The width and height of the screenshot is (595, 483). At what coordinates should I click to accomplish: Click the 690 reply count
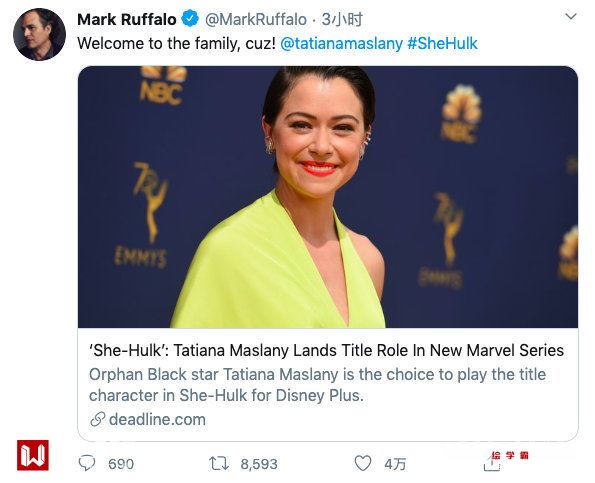[x=121, y=464]
